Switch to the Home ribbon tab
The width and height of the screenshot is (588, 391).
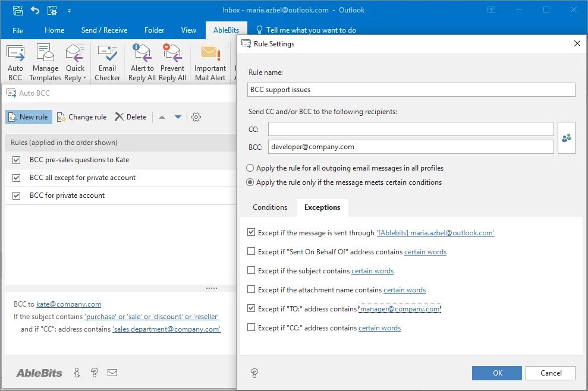coord(54,30)
